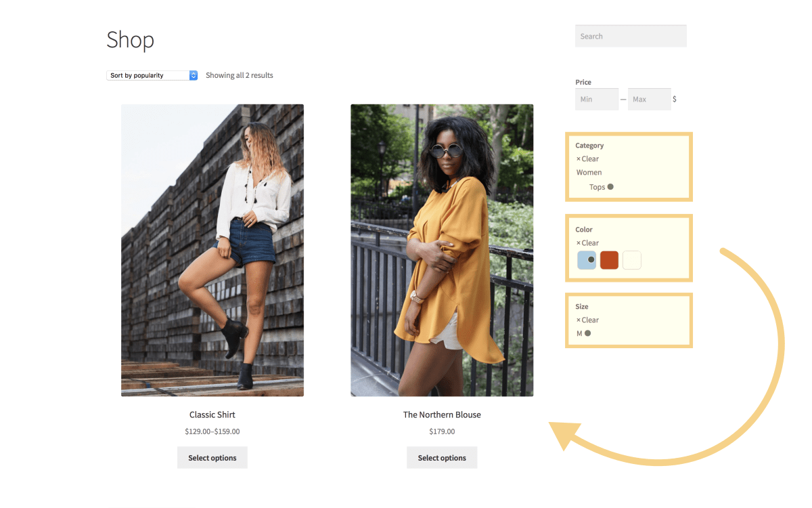Pick the rust orange color swatch
The height and width of the screenshot is (508, 812).
pyautogui.click(x=609, y=260)
